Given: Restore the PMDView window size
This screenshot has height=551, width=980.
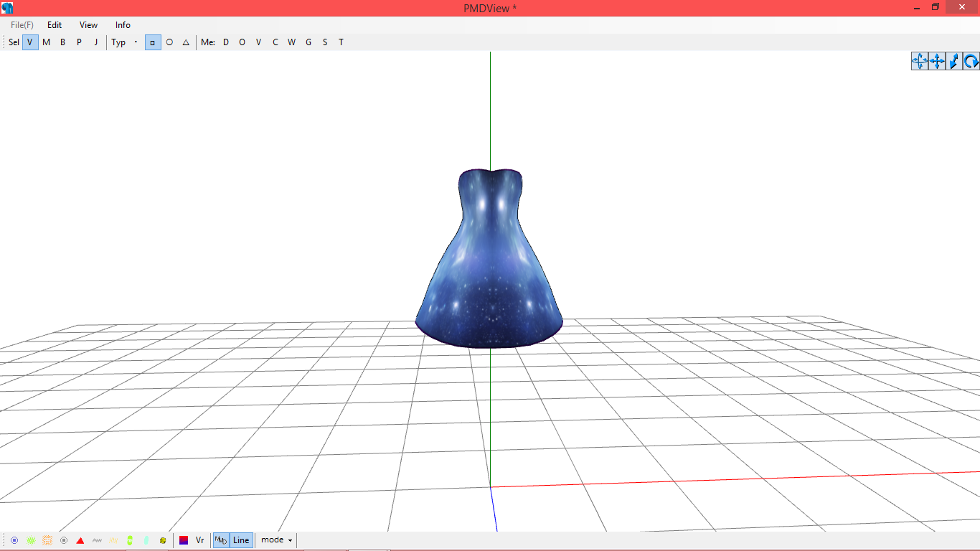Looking at the screenshot, I should (936, 7).
